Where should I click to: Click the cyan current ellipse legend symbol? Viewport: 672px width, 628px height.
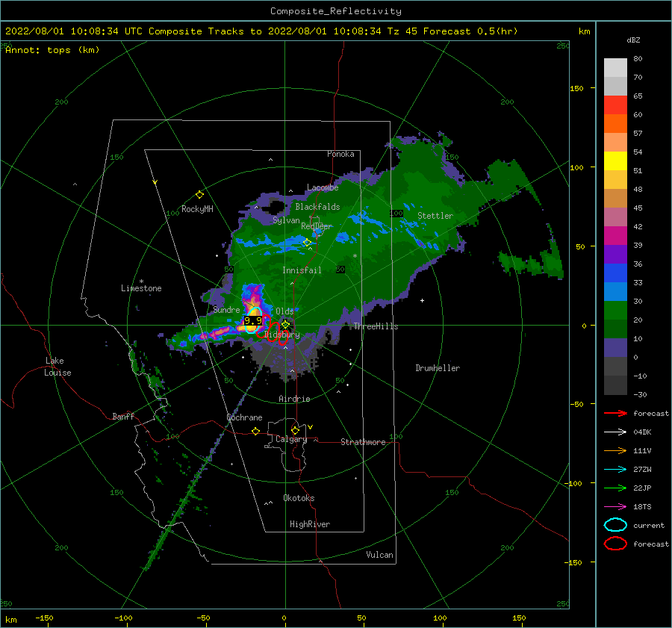(x=615, y=525)
